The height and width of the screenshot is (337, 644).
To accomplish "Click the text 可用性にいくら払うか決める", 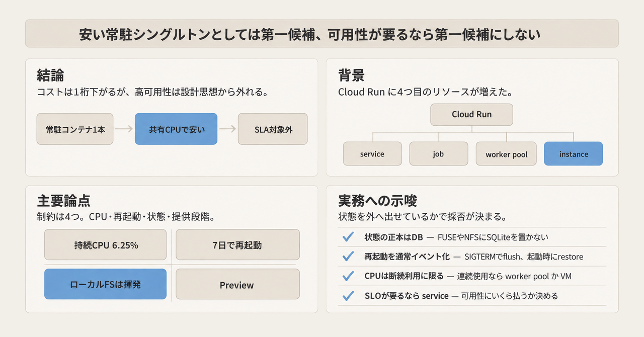I will 510,296.
